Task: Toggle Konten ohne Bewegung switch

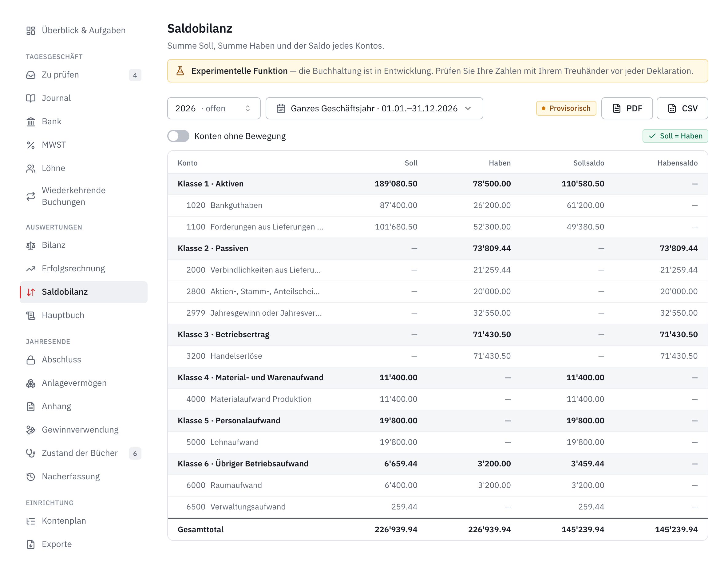Action: tap(178, 136)
